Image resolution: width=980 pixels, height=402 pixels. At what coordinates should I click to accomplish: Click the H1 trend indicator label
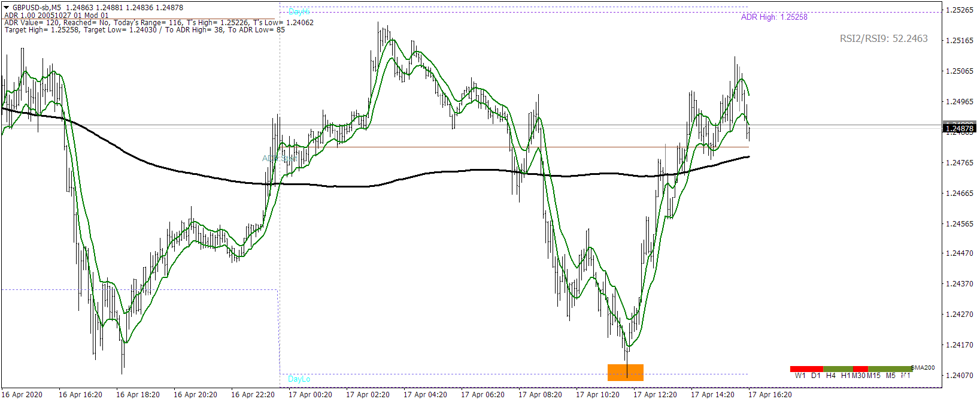845,376
